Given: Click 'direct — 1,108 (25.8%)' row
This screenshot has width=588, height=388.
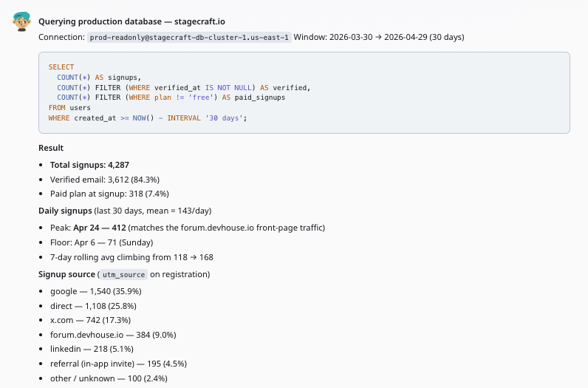Looking at the screenshot, I should 93,306.
